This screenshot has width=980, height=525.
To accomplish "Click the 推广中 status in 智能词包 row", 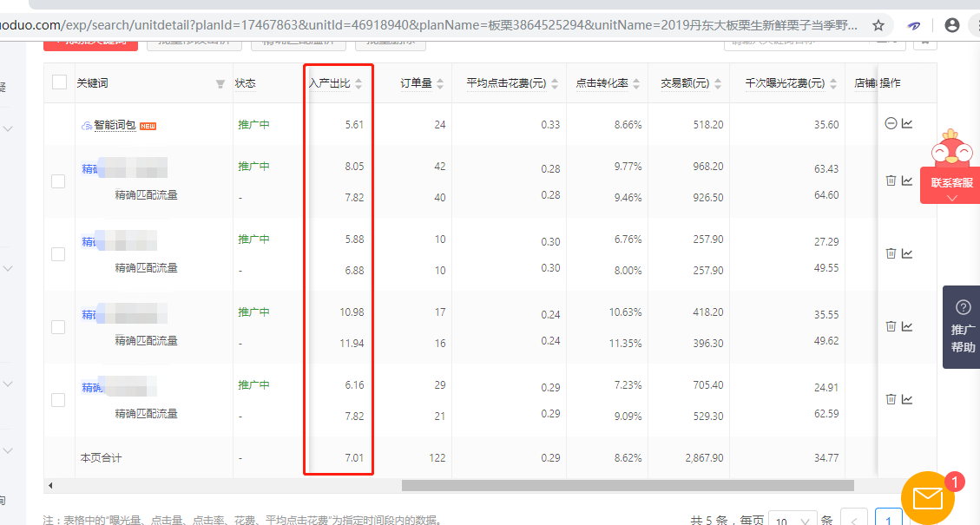I will coord(253,124).
